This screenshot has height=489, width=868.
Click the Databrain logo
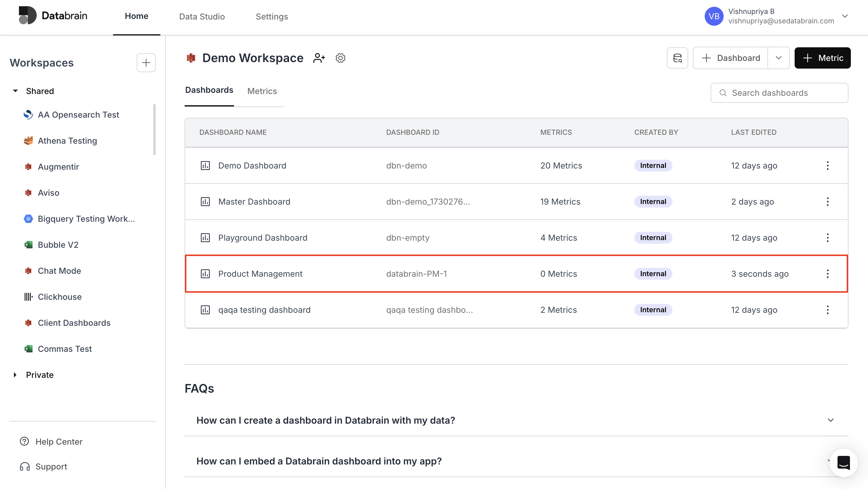[x=53, y=15]
